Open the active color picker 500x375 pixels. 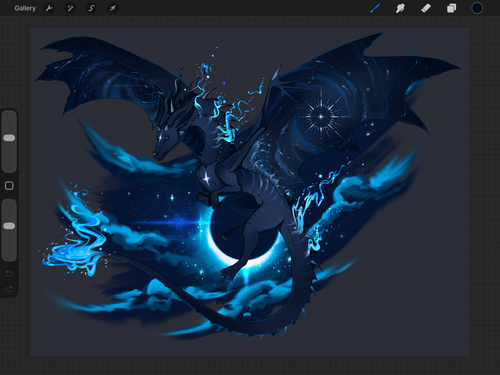[477, 8]
